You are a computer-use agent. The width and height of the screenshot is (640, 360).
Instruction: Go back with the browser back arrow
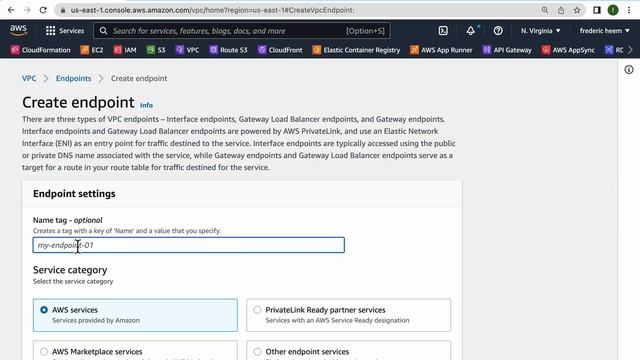(11, 10)
